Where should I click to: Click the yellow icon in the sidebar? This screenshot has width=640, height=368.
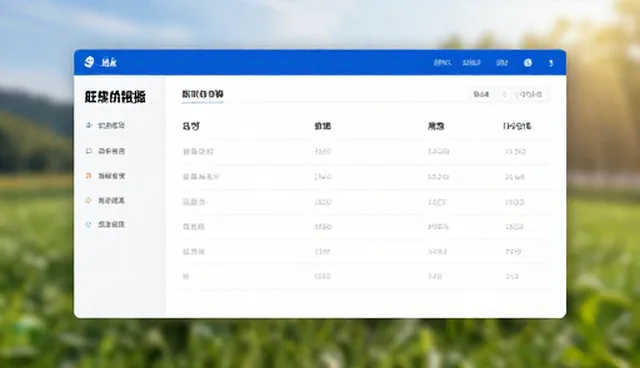pyautogui.click(x=89, y=200)
